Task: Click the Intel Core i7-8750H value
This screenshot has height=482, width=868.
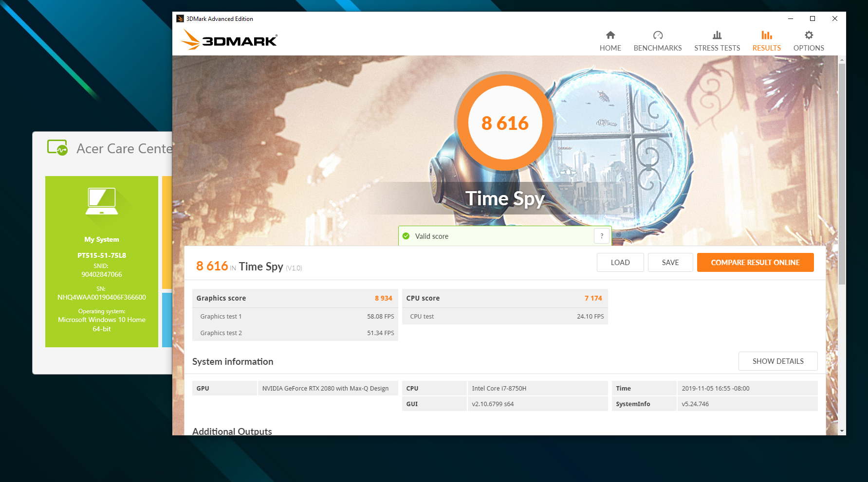Action: (x=499, y=389)
